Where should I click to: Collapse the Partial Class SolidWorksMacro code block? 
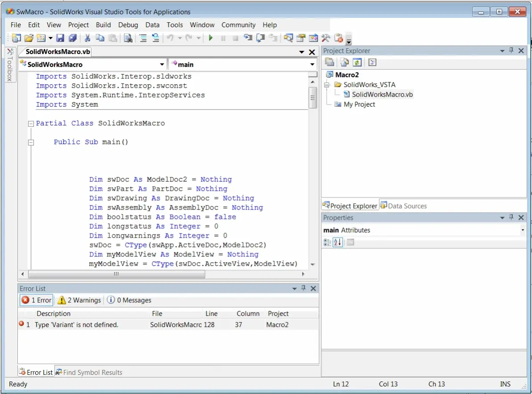tap(31, 124)
